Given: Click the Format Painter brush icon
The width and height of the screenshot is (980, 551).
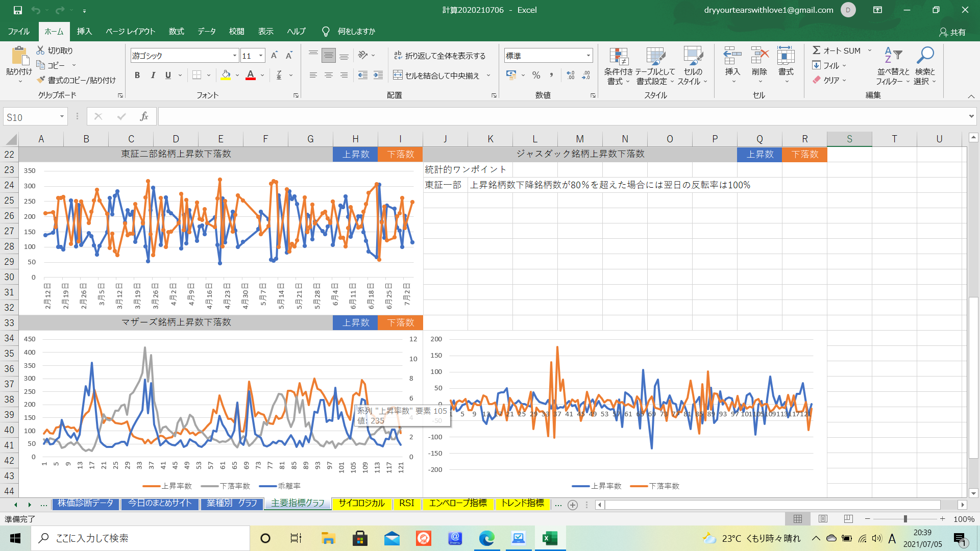Looking at the screenshot, I should tap(41, 80).
